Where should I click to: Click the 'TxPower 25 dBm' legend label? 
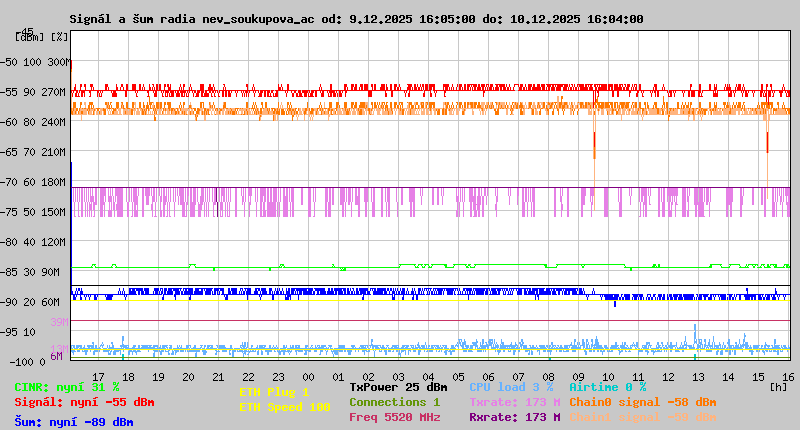click(398, 387)
